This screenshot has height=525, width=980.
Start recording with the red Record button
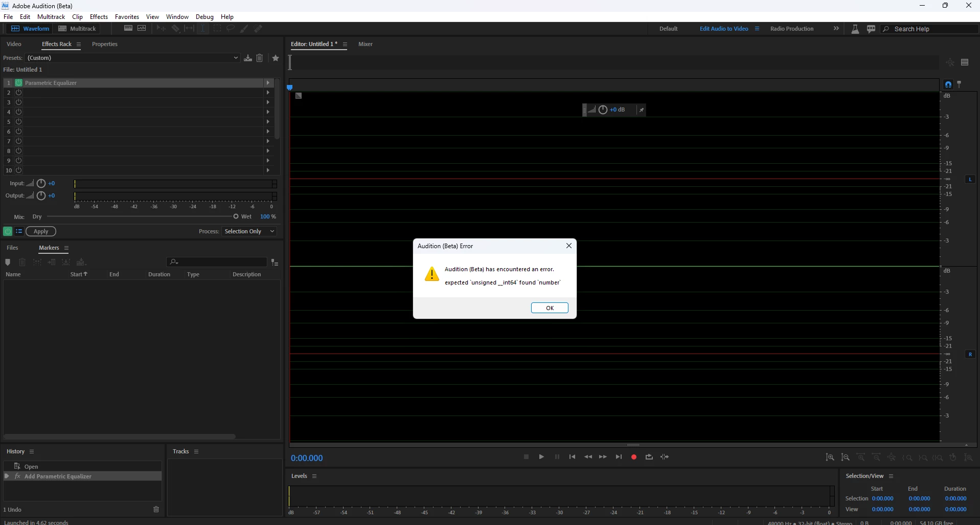pyautogui.click(x=634, y=457)
